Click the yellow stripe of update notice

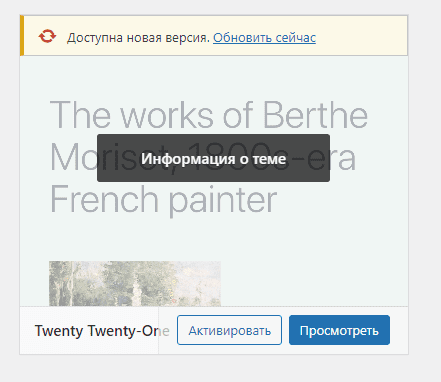point(22,35)
